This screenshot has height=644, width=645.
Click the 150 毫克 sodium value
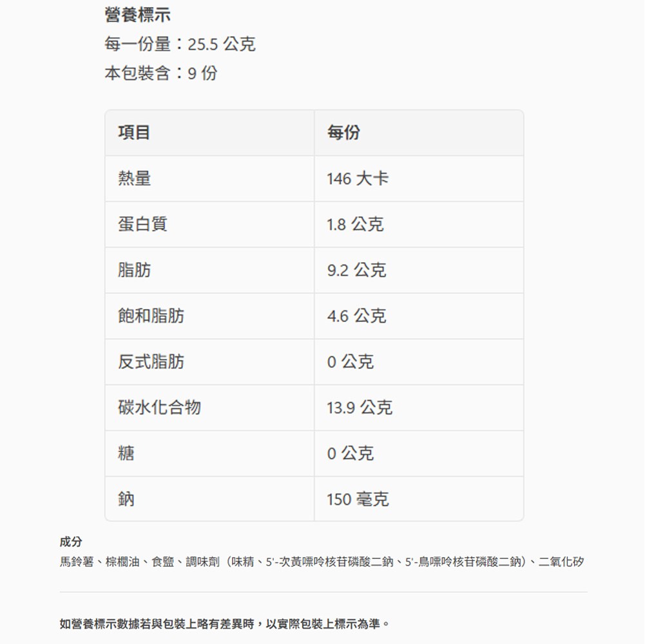pyautogui.click(x=357, y=499)
